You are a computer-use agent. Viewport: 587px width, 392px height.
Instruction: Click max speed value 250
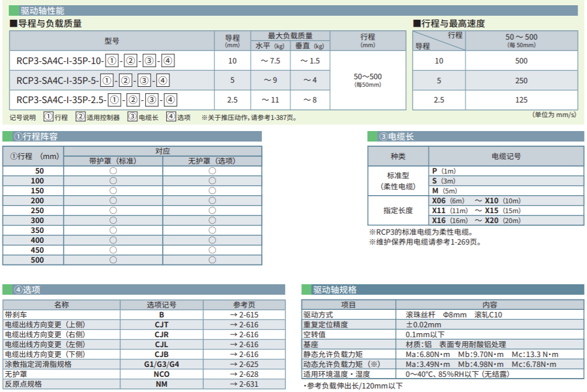pos(521,80)
